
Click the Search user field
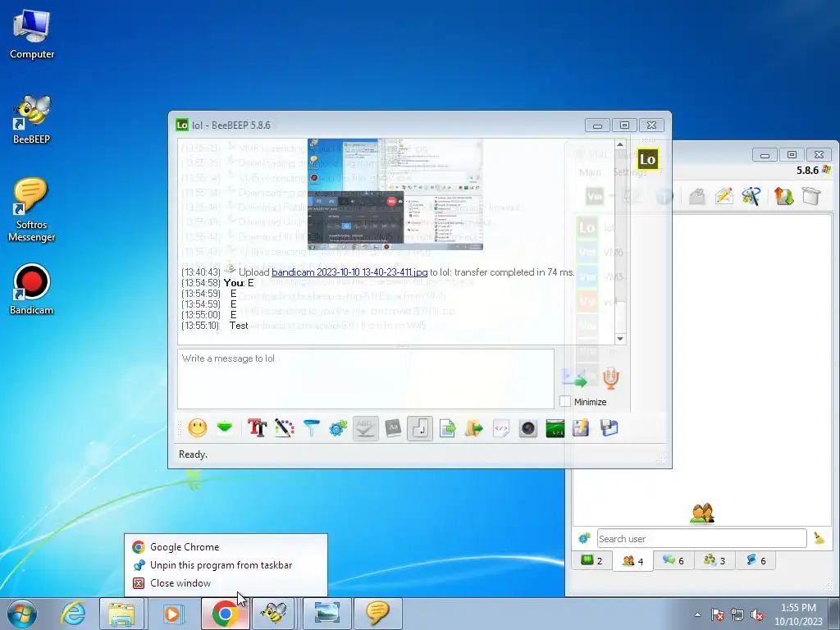pyautogui.click(x=702, y=538)
